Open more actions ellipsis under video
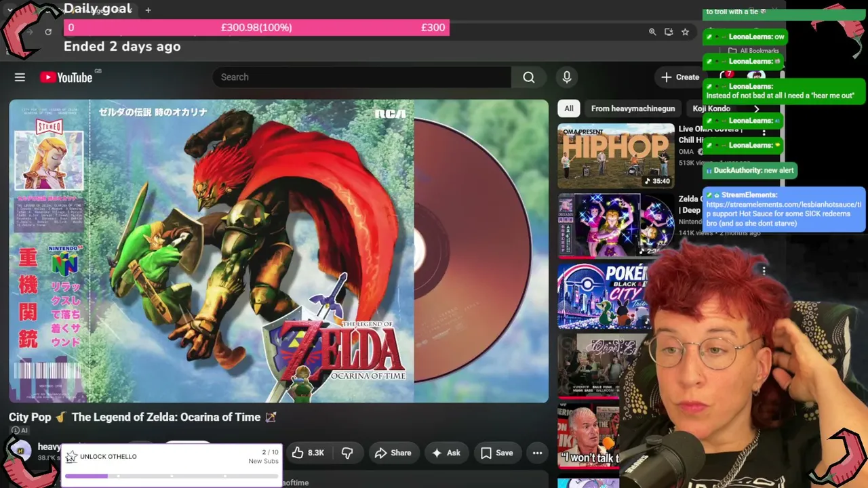This screenshot has height=488, width=868. tap(537, 453)
